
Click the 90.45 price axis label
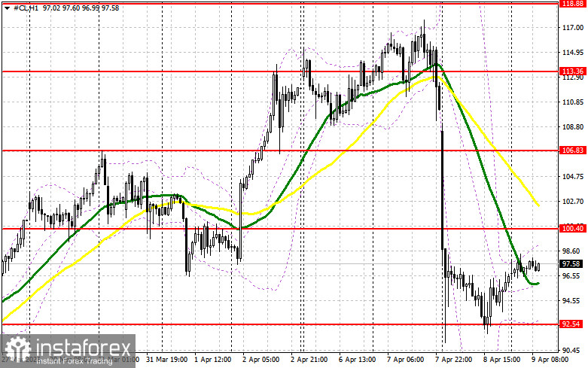pyautogui.click(x=573, y=351)
